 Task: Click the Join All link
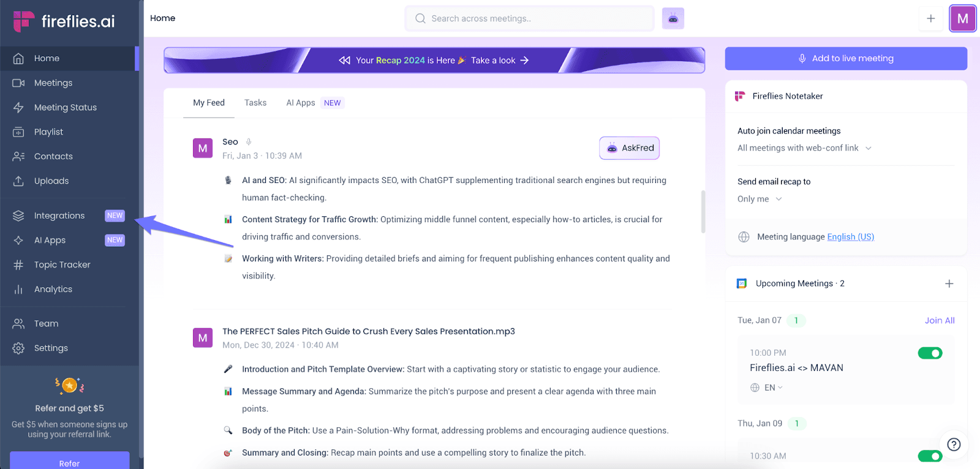(940, 320)
